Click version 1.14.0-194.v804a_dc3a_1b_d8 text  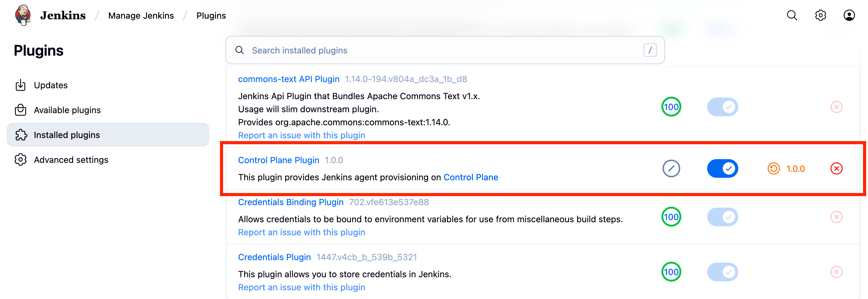pyautogui.click(x=406, y=79)
